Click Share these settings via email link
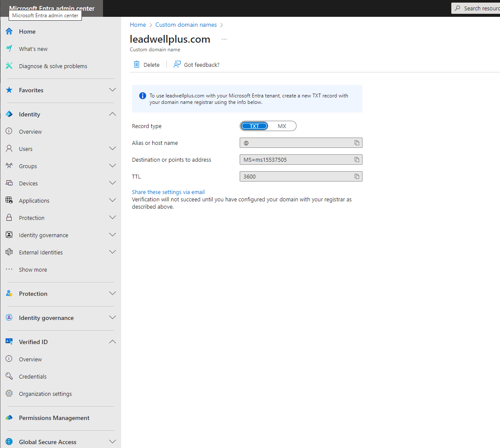The image size is (500, 448). pyautogui.click(x=169, y=192)
